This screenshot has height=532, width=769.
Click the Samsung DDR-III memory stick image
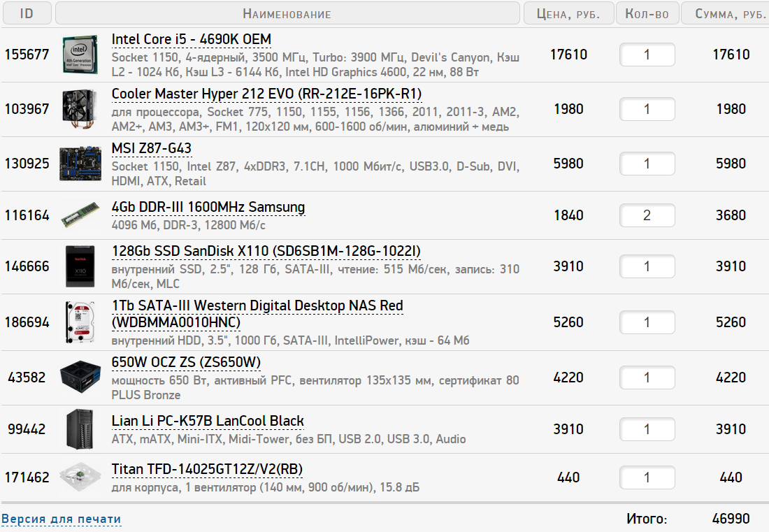coord(80,215)
